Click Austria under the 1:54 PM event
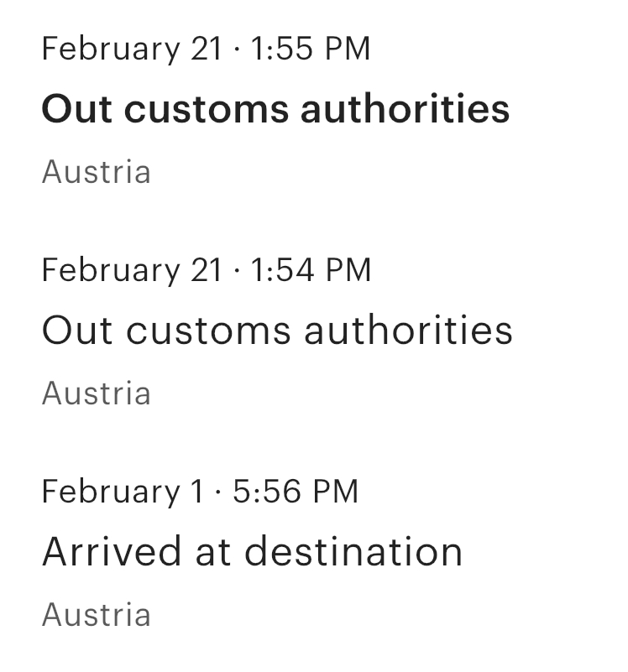This screenshot has height=672, width=628. (96, 393)
